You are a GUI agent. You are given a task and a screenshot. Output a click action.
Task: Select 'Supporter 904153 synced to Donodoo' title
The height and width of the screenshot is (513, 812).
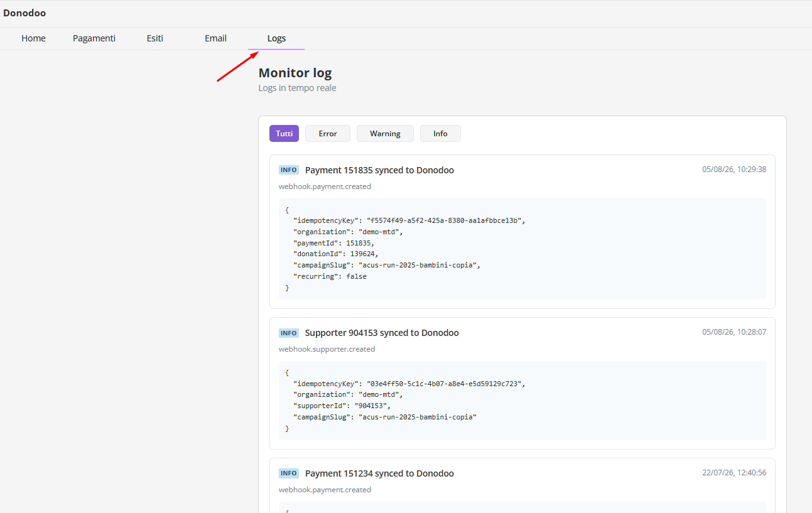(382, 333)
